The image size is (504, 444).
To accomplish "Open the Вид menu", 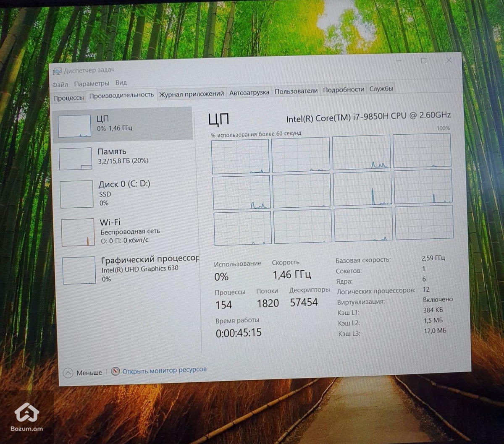I will [x=121, y=83].
